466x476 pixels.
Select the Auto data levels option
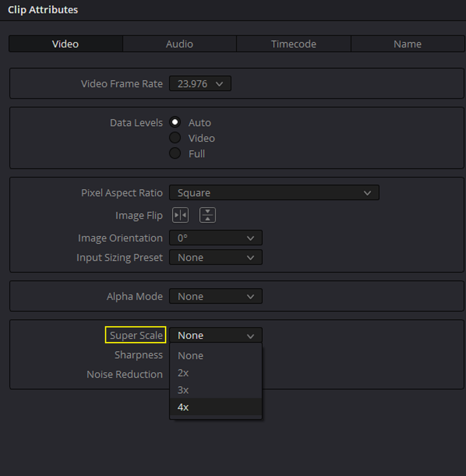click(x=175, y=123)
